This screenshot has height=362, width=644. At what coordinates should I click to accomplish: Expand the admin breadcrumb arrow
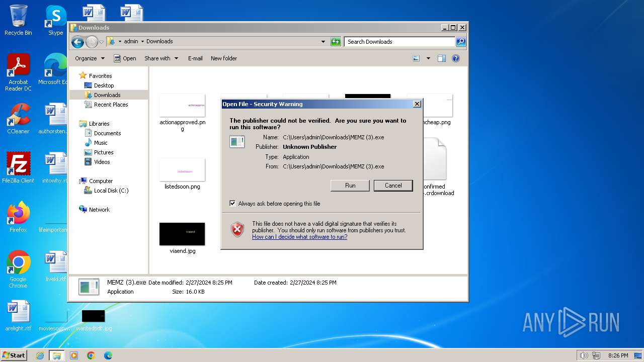[x=142, y=42]
